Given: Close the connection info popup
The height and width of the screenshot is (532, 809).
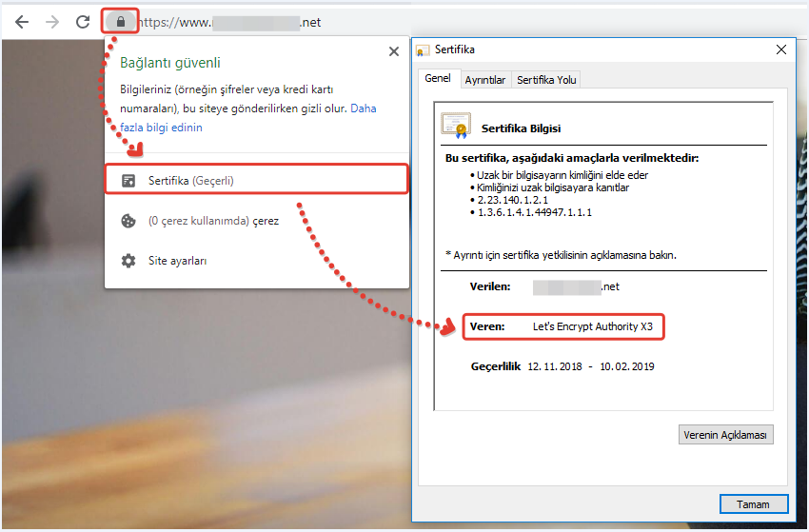Looking at the screenshot, I should click(392, 52).
